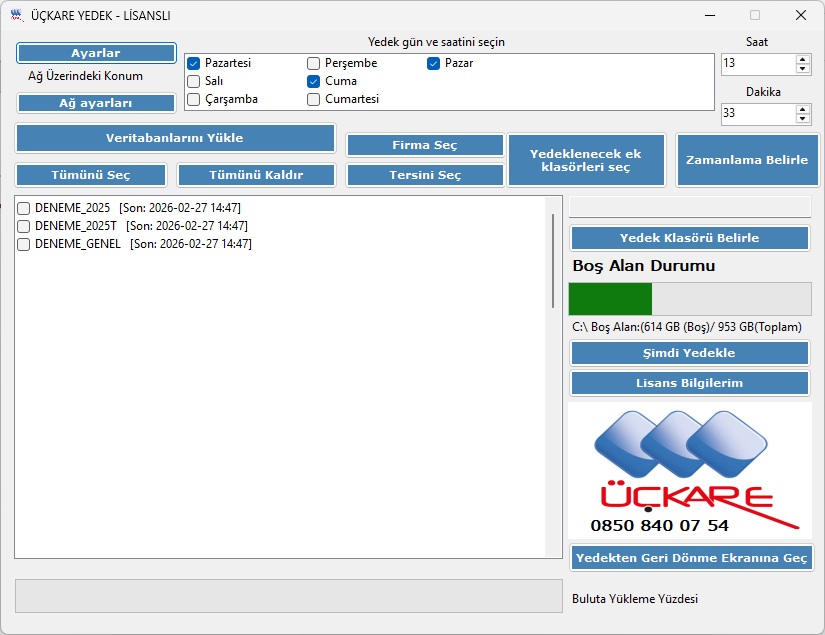Click Veritabanlarını Yükle button
This screenshot has height=635, width=825.
click(x=175, y=138)
